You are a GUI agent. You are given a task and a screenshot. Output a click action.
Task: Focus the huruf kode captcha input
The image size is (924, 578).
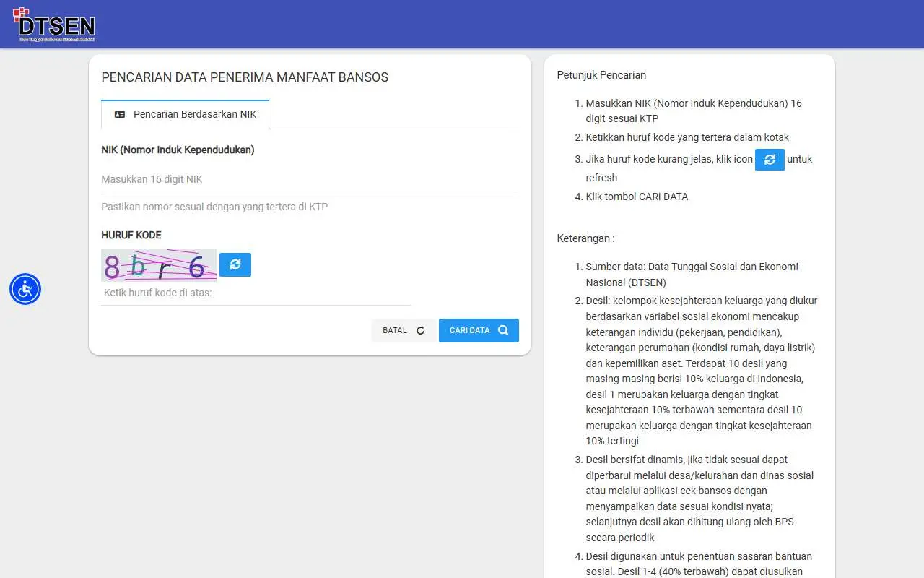pos(256,293)
